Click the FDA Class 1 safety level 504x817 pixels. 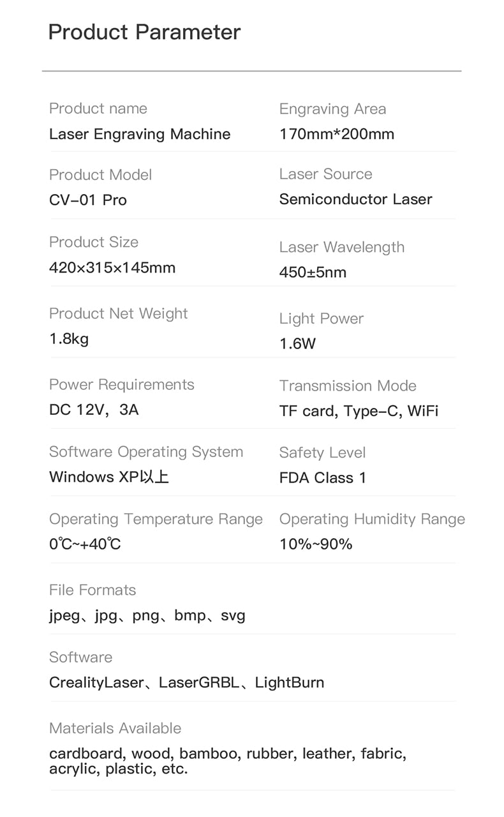point(323,478)
